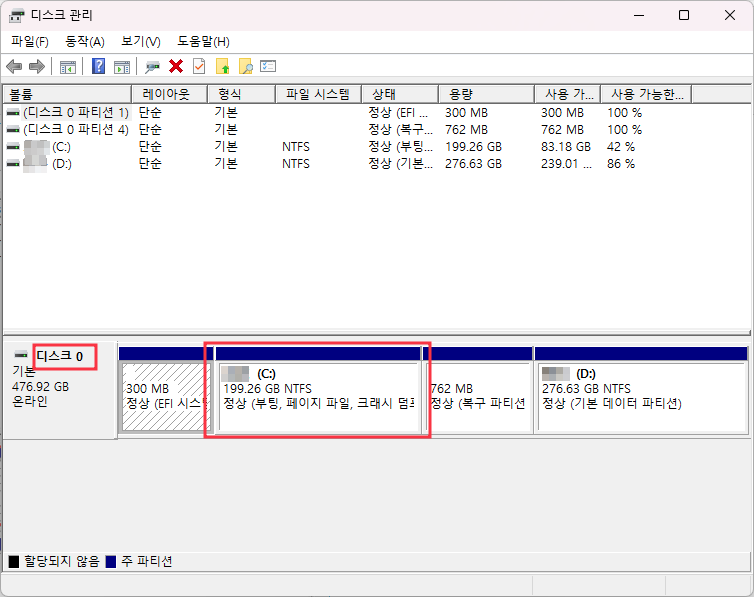Open the blue Help question mark icon
Image resolution: width=754 pixels, height=597 pixels.
[99, 66]
